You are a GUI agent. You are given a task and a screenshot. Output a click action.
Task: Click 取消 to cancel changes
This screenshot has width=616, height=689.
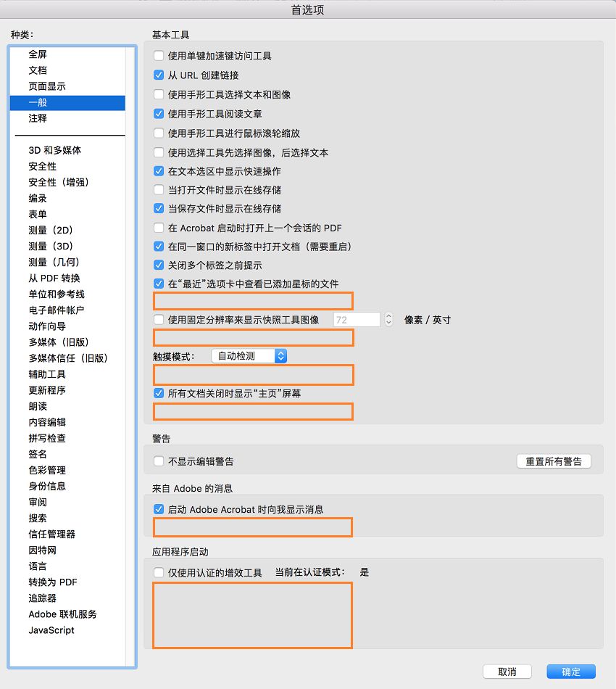(x=507, y=672)
